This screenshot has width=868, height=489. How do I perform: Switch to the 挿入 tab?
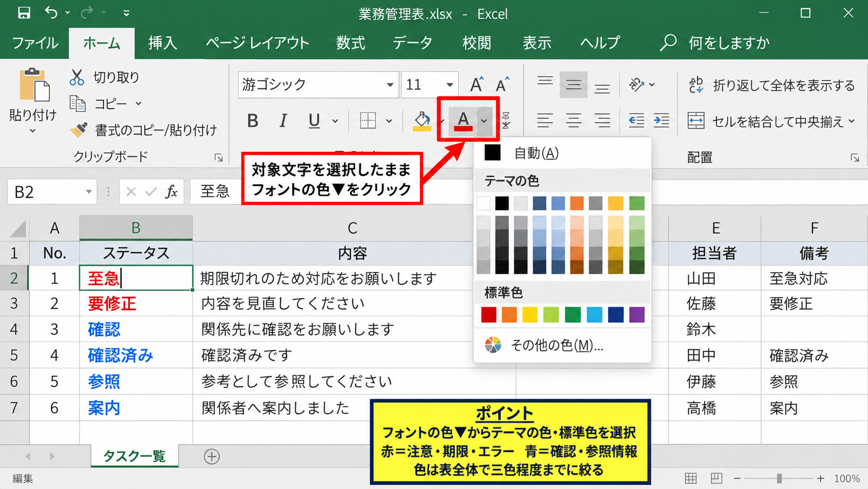[x=162, y=43]
